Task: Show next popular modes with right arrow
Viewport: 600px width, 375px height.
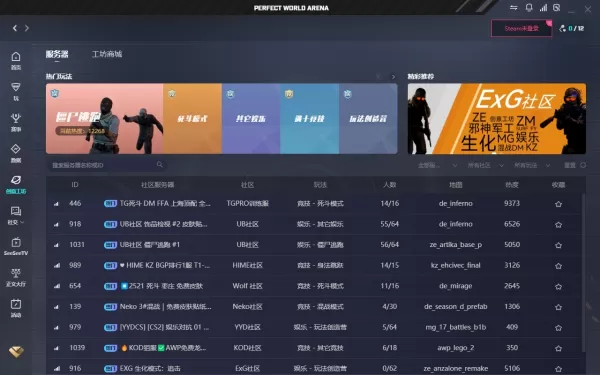Action: [393, 77]
